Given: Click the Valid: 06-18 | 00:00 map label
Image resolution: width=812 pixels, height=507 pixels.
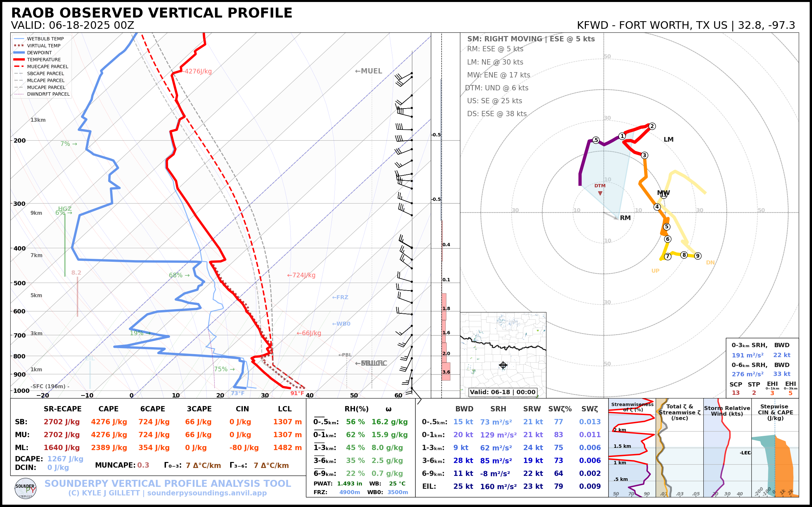Looking at the screenshot, I should tap(502, 392).
